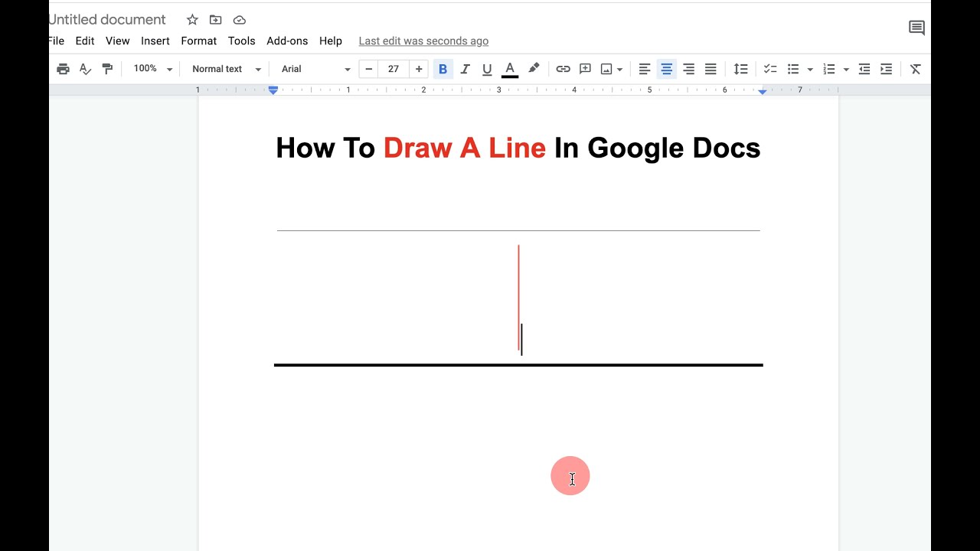Open the Help menu
Image resolution: width=980 pixels, height=551 pixels.
click(331, 41)
